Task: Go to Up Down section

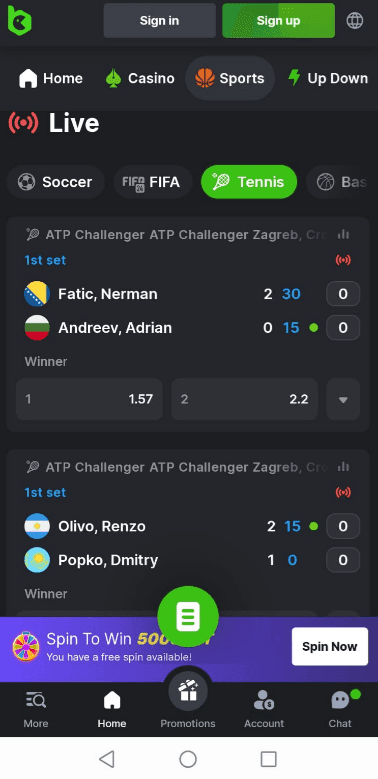Action: pyautogui.click(x=329, y=78)
